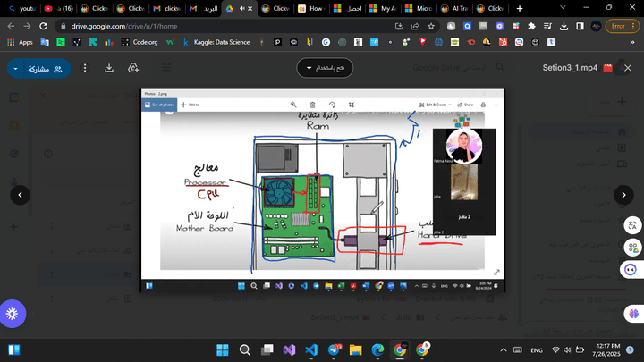
Task: Click the address bar showing drive.google.com
Action: pyautogui.click(x=224, y=27)
